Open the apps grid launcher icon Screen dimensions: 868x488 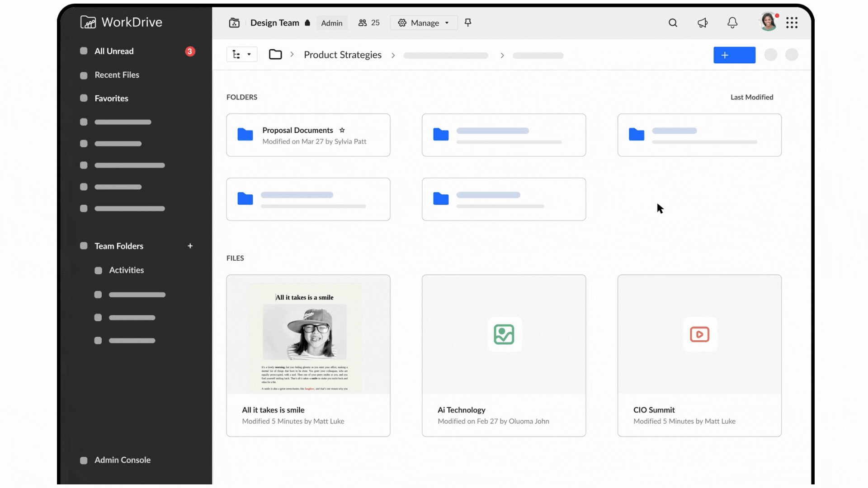click(792, 23)
